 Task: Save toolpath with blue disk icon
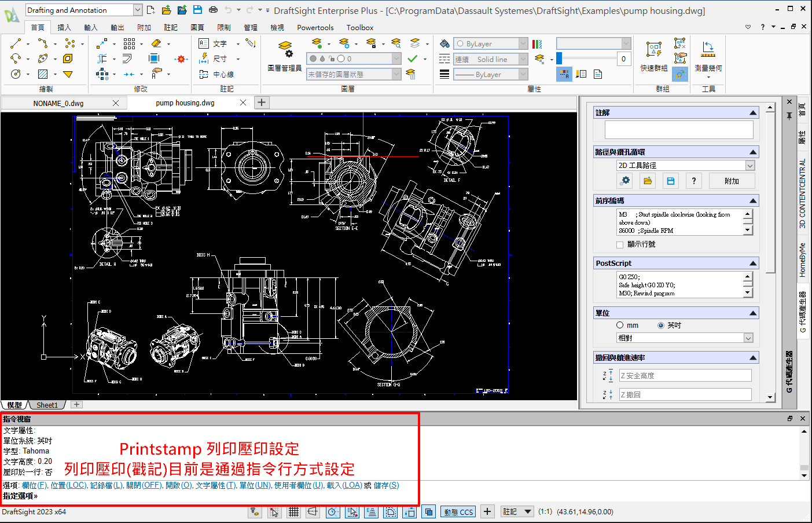pyautogui.click(x=670, y=181)
